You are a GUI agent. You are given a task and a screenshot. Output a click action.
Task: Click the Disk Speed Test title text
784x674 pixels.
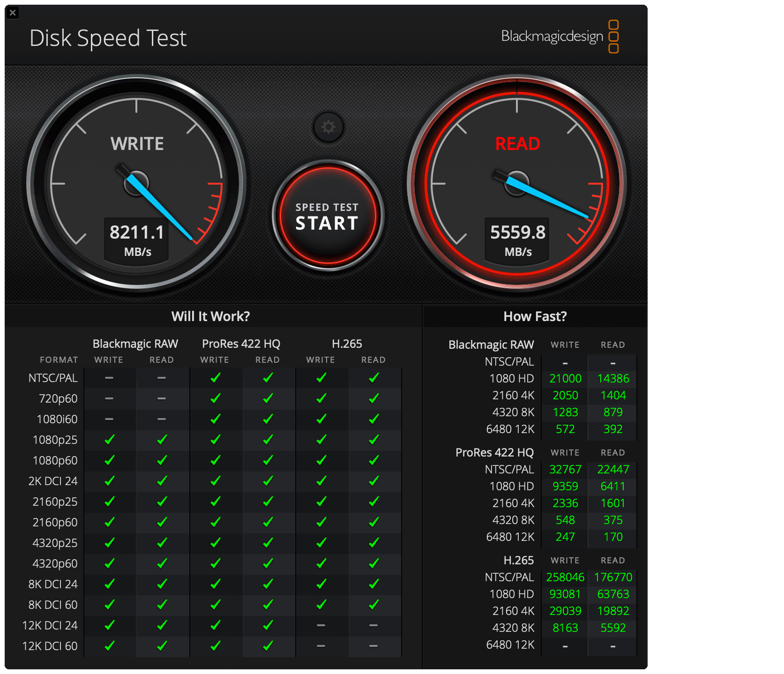[108, 38]
